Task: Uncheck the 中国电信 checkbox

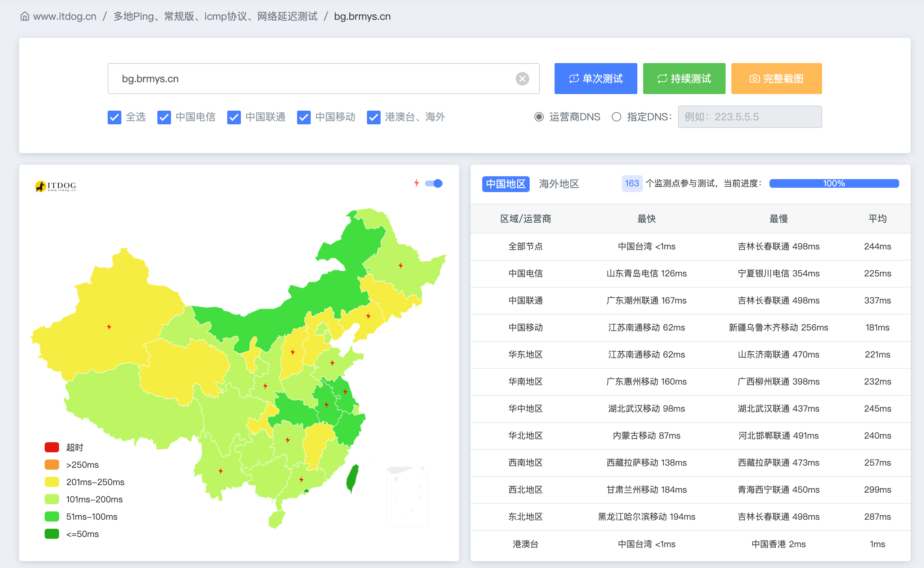Action: pos(164,117)
